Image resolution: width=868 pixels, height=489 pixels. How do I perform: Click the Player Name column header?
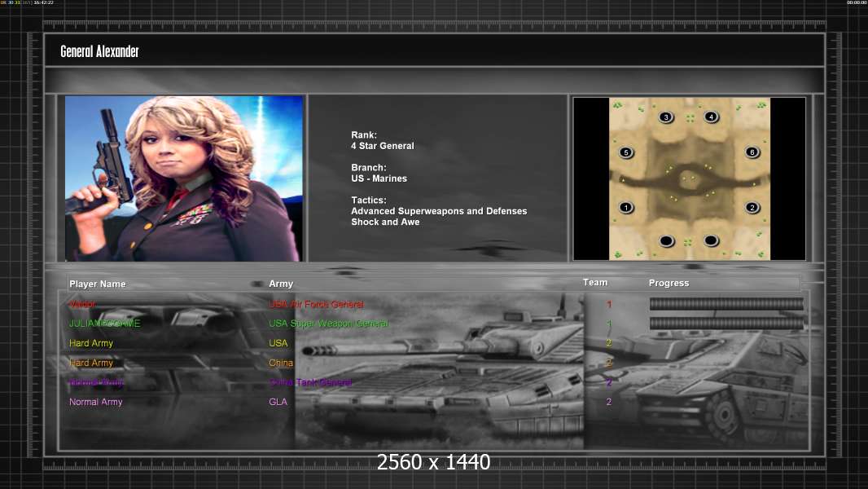tap(98, 284)
